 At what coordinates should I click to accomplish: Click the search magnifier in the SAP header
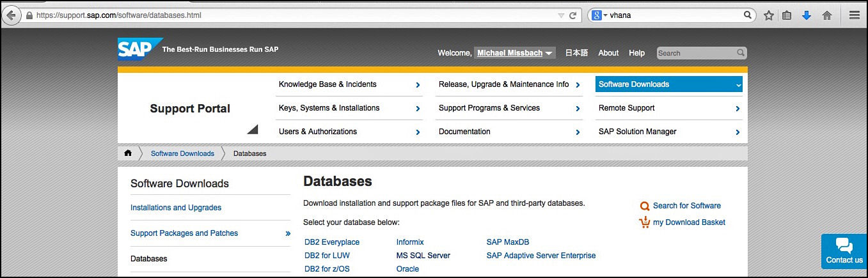741,53
